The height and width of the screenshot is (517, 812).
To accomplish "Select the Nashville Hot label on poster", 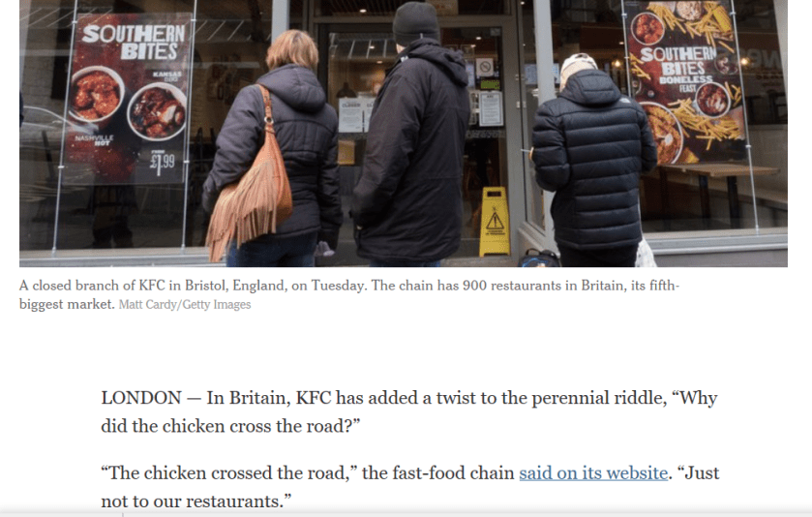I will [x=94, y=139].
